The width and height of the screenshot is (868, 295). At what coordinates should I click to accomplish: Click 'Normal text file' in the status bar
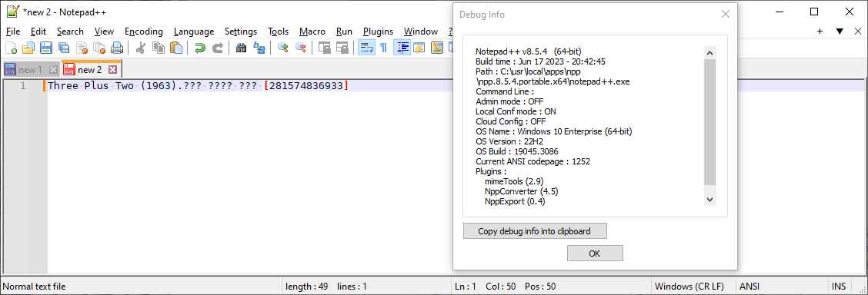point(35,287)
